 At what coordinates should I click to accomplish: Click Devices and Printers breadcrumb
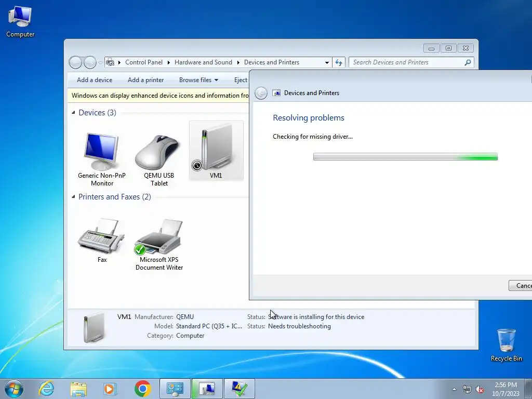point(271,62)
